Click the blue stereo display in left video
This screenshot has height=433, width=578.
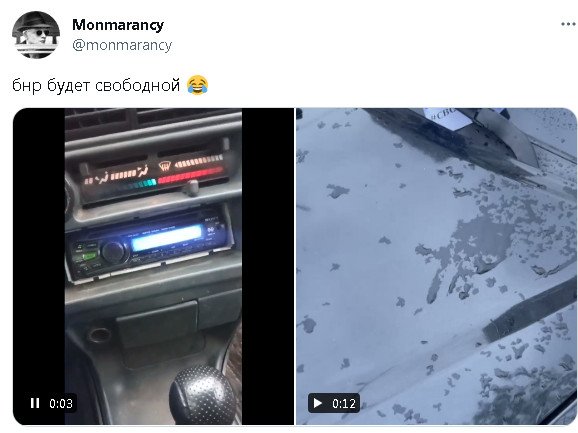(x=167, y=236)
